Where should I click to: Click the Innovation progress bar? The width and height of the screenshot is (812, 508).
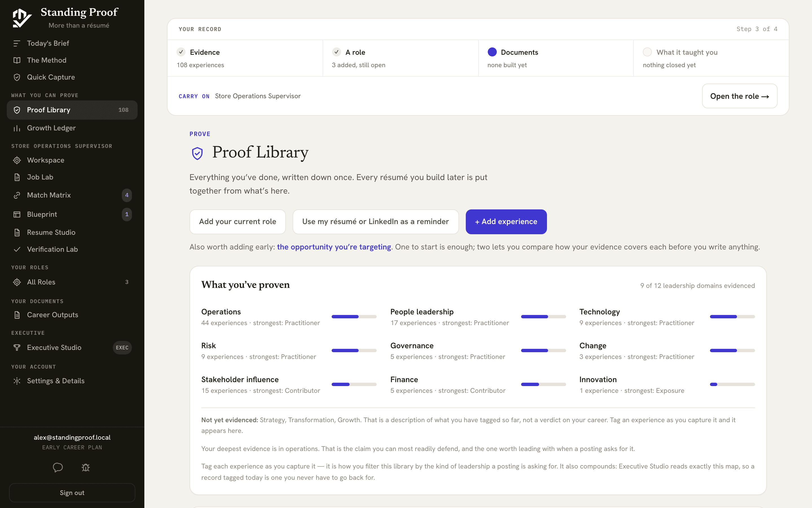click(732, 384)
